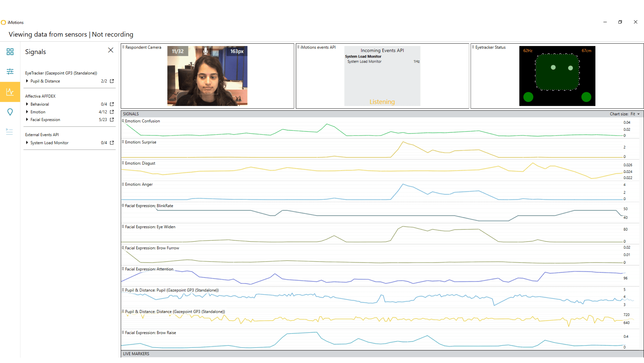The height and width of the screenshot is (363, 644).
Task: Open the Chart size Fit dropdown
Action: 635,114
